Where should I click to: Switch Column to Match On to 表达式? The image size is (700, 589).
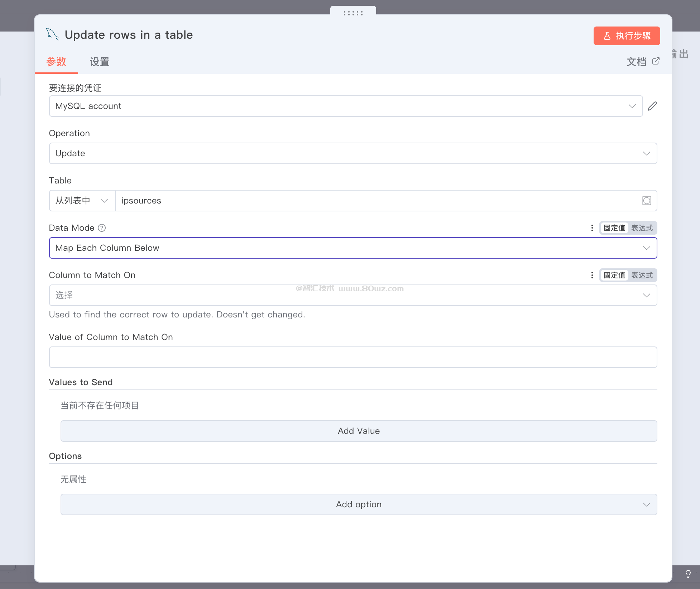coord(642,275)
